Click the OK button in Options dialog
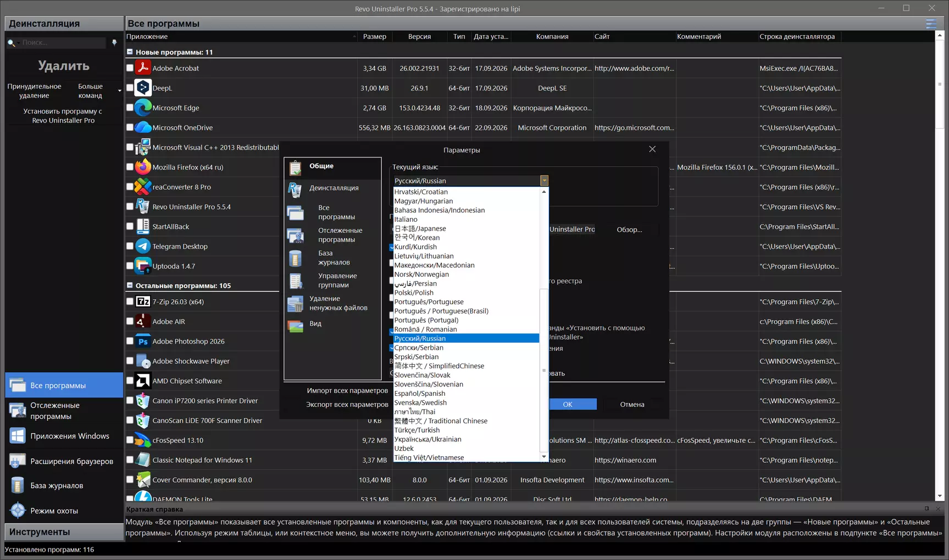This screenshot has width=949, height=560. [568, 404]
